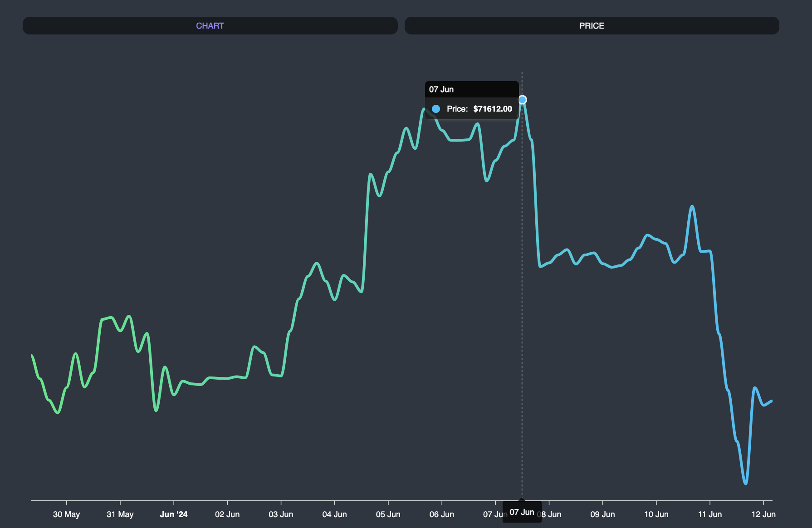Click the 30 May axis label
The width and height of the screenshot is (812, 528).
click(x=66, y=514)
